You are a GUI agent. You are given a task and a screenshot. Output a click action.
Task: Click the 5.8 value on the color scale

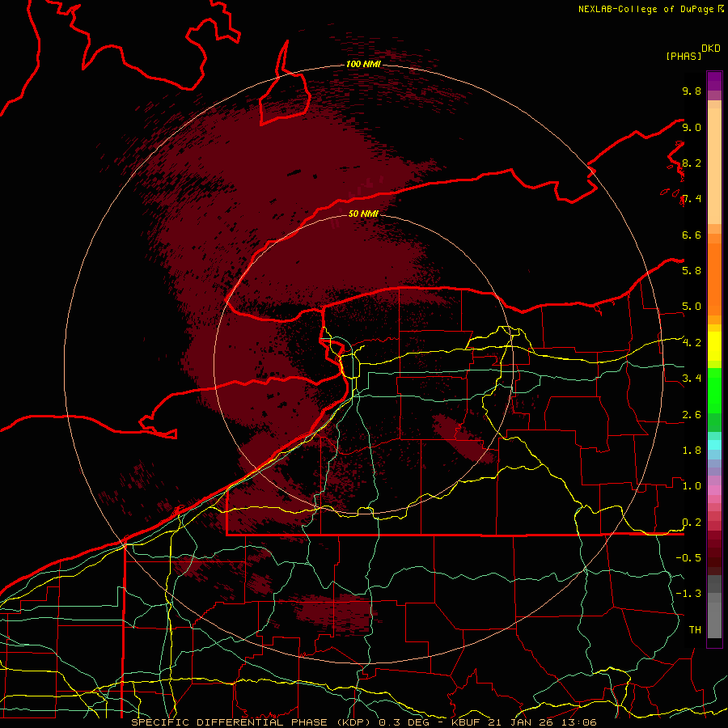(692, 271)
